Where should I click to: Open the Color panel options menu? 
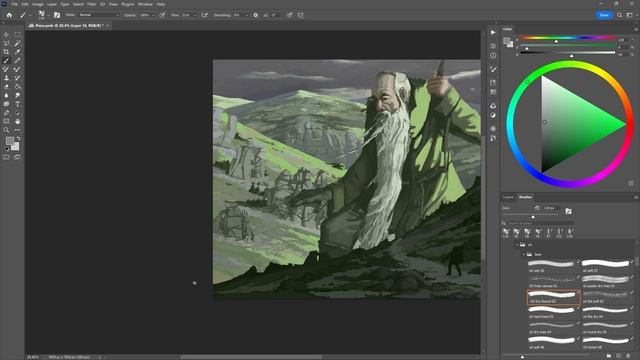click(636, 29)
